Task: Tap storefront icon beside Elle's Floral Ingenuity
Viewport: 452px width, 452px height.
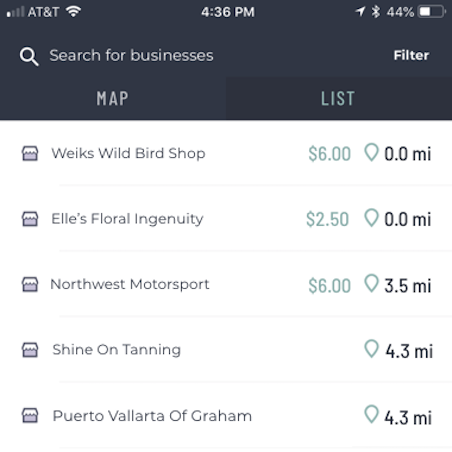Action: click(x=30, y=219)
